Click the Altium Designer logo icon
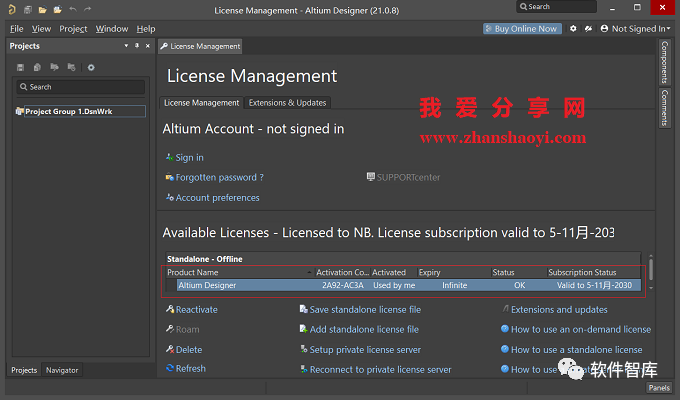 click(x=12, y=9)
